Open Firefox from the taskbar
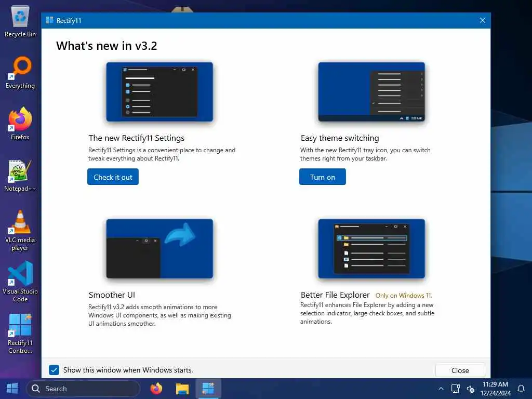This screenshot has height=399, width=532. tap(156, 389)
